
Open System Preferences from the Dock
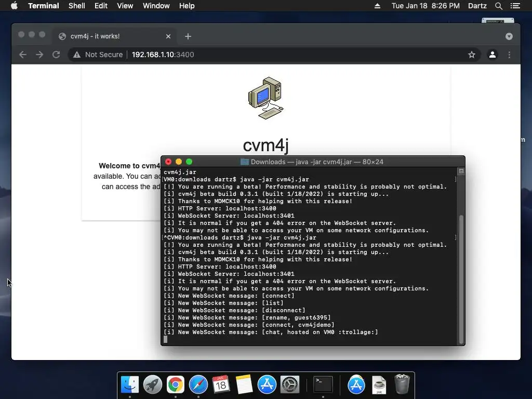290,385
